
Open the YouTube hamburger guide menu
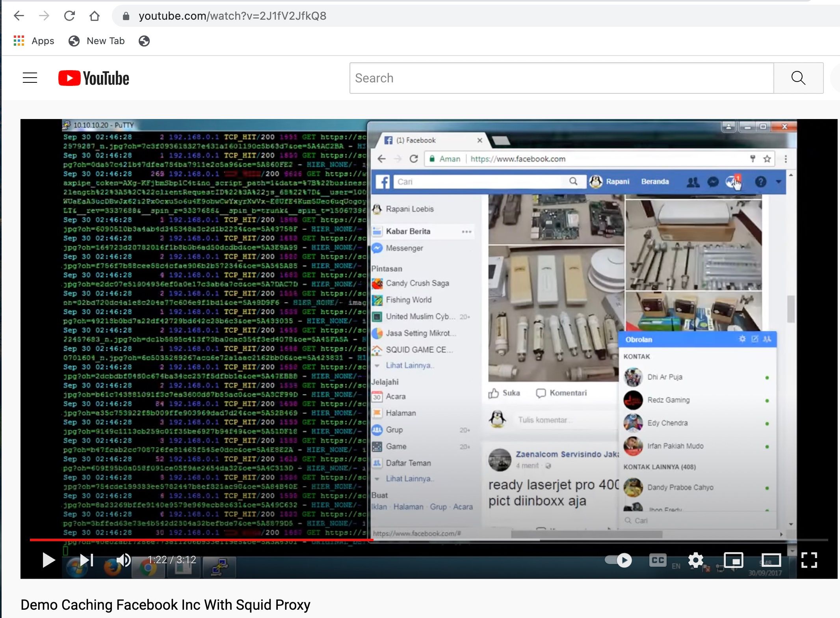coord(30,78)
